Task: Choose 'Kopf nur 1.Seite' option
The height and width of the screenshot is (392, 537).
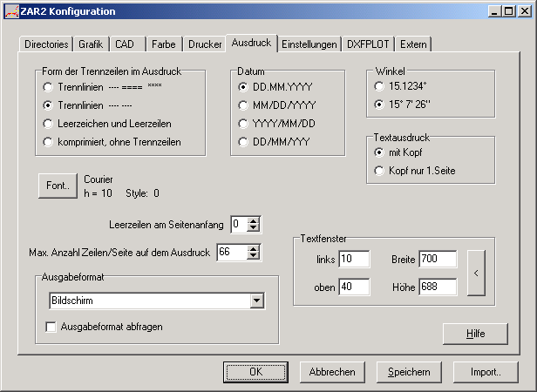Action: [x=379, y=171]
